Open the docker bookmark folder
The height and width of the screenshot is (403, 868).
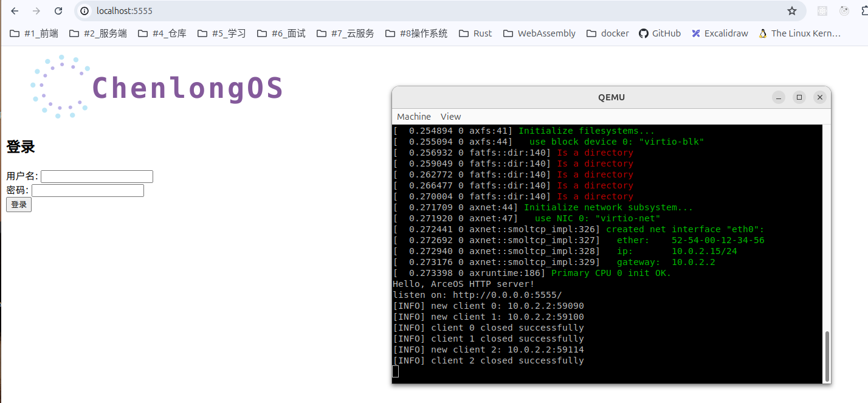click(607, 33)
